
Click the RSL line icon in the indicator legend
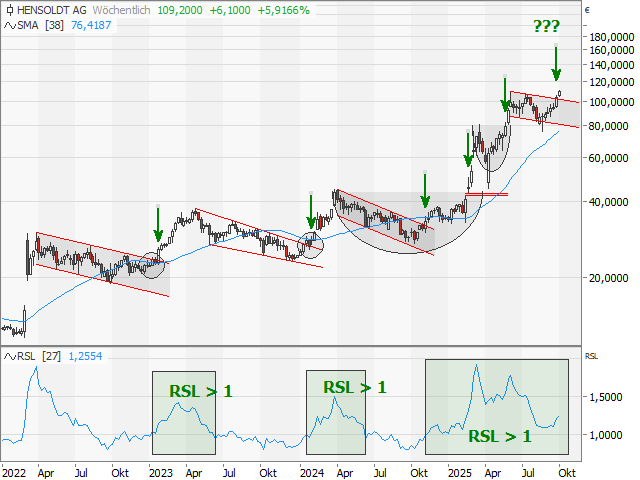click(x=10, y=357)
